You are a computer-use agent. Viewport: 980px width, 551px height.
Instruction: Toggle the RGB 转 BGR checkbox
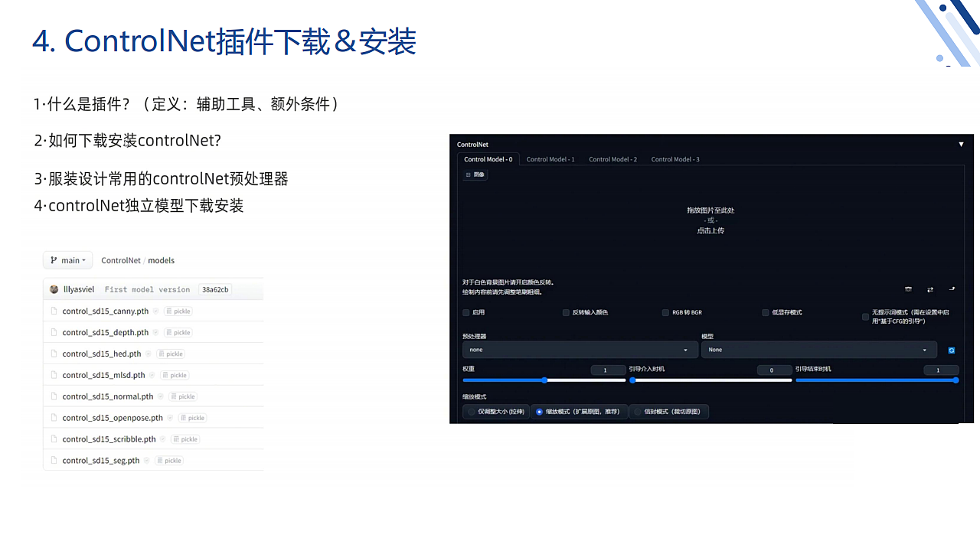point(665,312)
